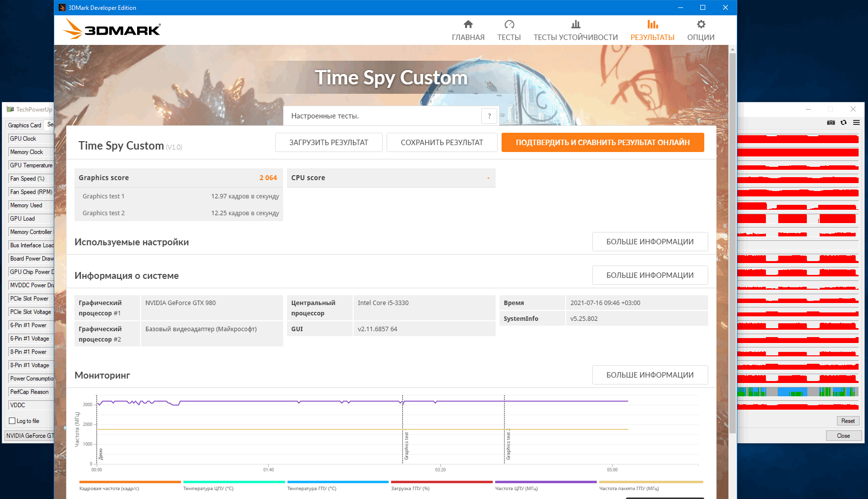Minimize the 3DMark window
Screen dimensions: 868x499
tap(681, 7)
